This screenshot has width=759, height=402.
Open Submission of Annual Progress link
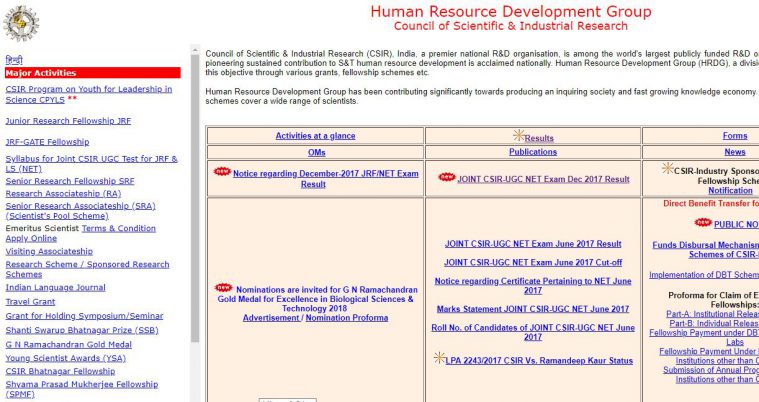point(711,374)
